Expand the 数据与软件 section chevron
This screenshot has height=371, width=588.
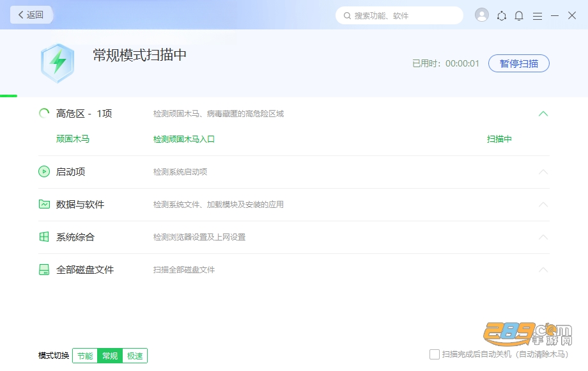pyautogui.click(x=543, y=205)
